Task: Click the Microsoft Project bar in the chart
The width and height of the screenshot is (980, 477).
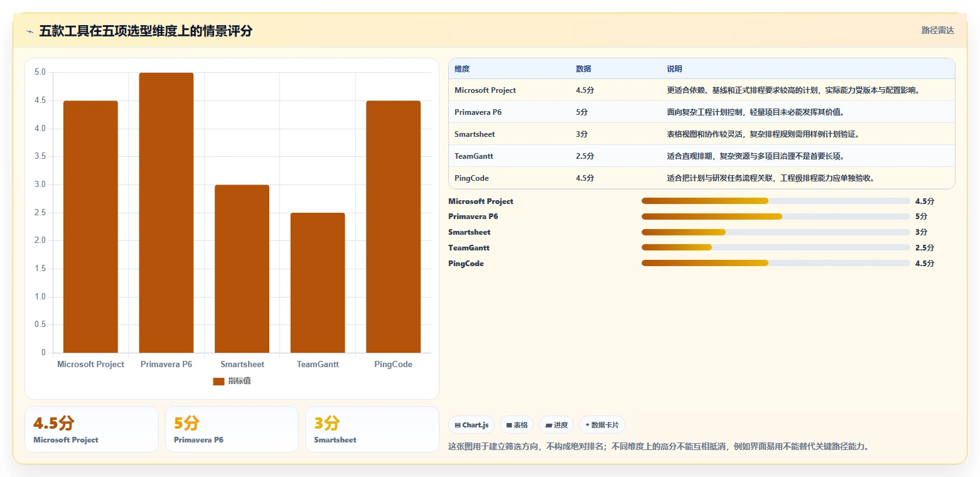Action: point(90,227)
